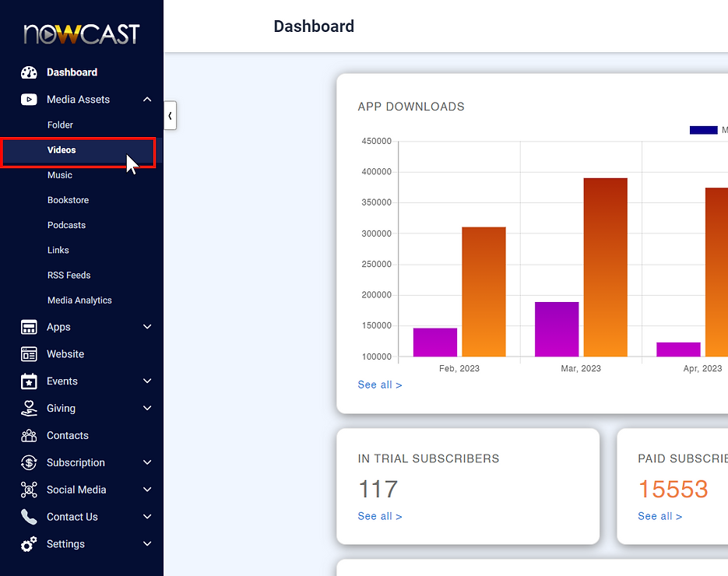Click the Mar 2023 purple bar
The height and width of the screenshot is (576, 728).
(x=557, y=329)
